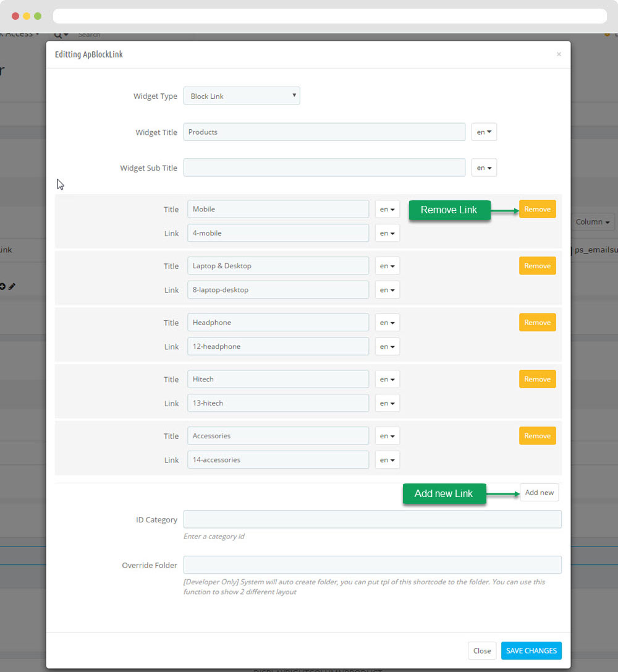Remove the Headphone link row
This screenshot has height=672, width=618.
(537, 323)
